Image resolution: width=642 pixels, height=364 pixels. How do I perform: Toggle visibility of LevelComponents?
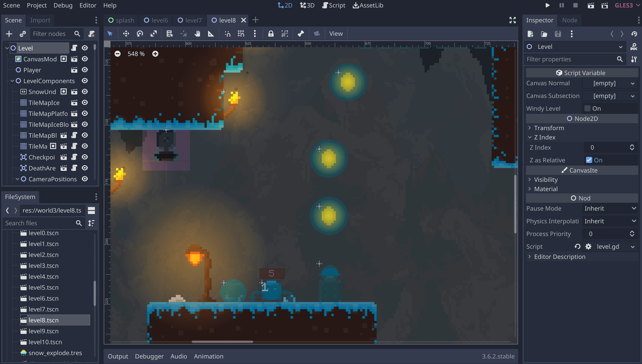pos(85,81)
